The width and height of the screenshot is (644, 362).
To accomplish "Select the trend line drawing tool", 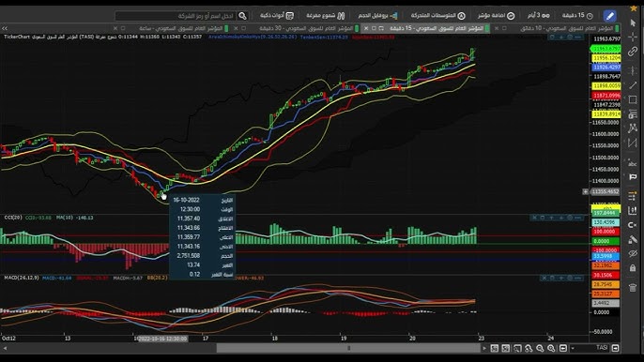I will (633, 85).
